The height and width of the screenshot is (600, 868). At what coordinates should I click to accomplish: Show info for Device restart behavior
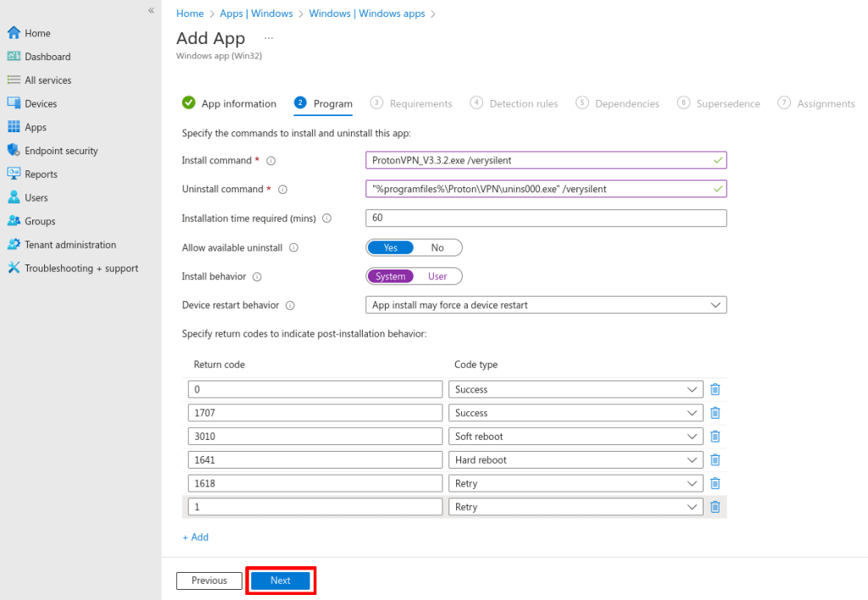290,306
